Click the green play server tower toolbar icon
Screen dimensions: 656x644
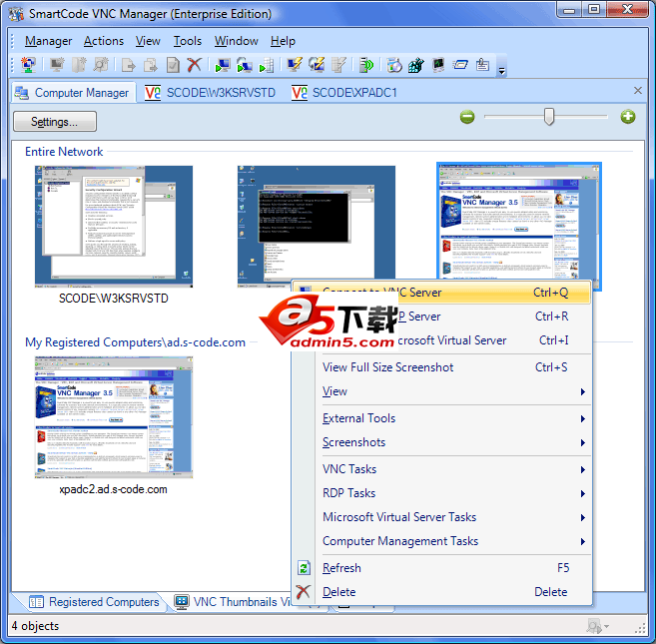pos(266,65)
